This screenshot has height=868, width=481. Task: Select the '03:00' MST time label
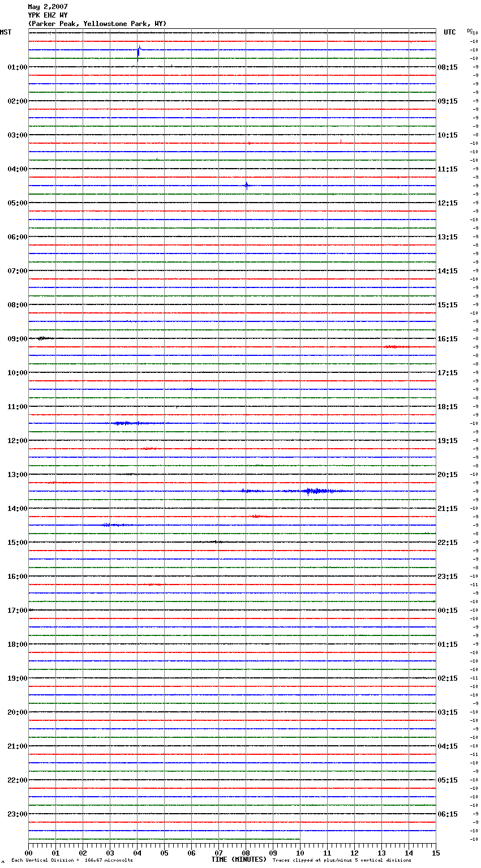(x=18, y=135)
